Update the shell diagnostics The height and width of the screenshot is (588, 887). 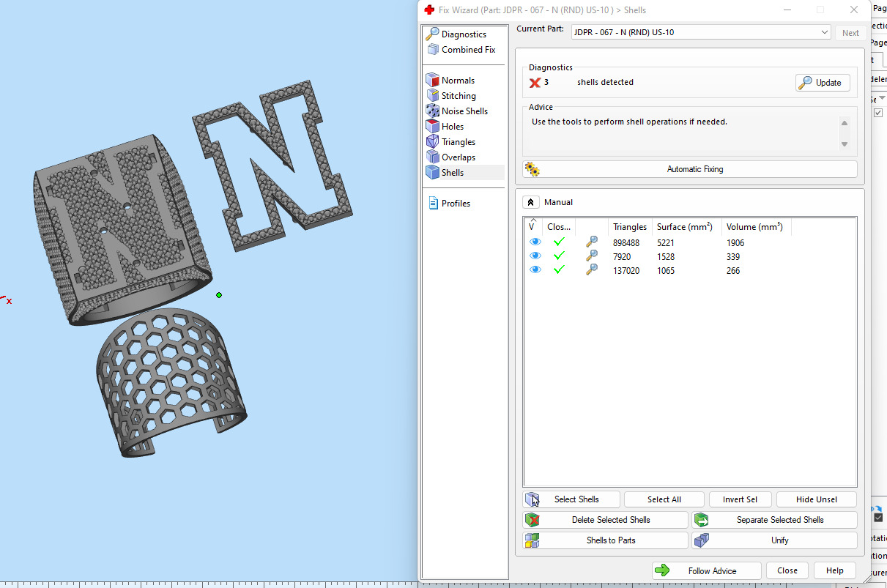point(823,83)
